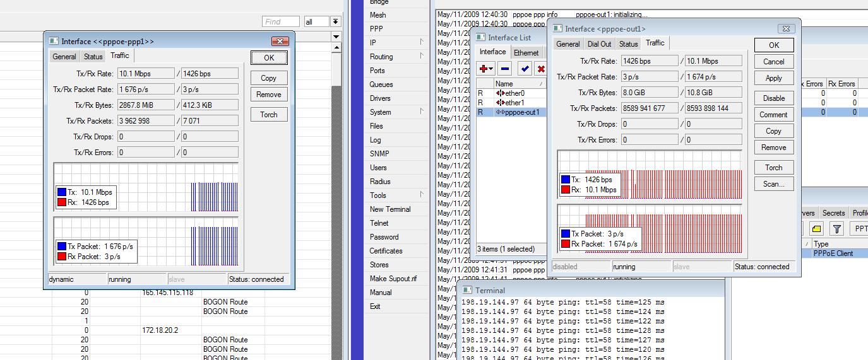Screen dimensions: 868x360
Task: Click the Tx Rate field showing 10.1 Mbps in pppoe-ppp1
Action: point(146,74)
